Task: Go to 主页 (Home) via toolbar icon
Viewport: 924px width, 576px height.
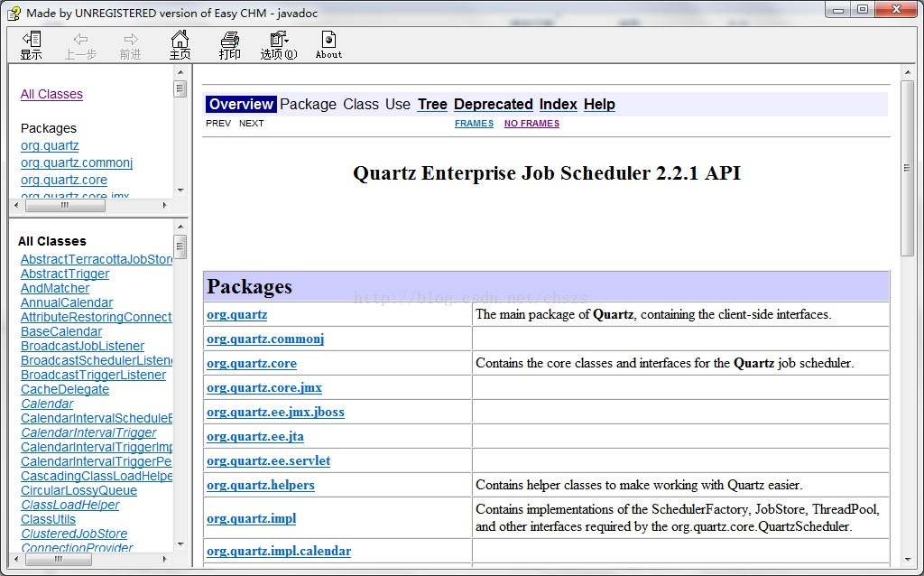Action: point(180,45)
